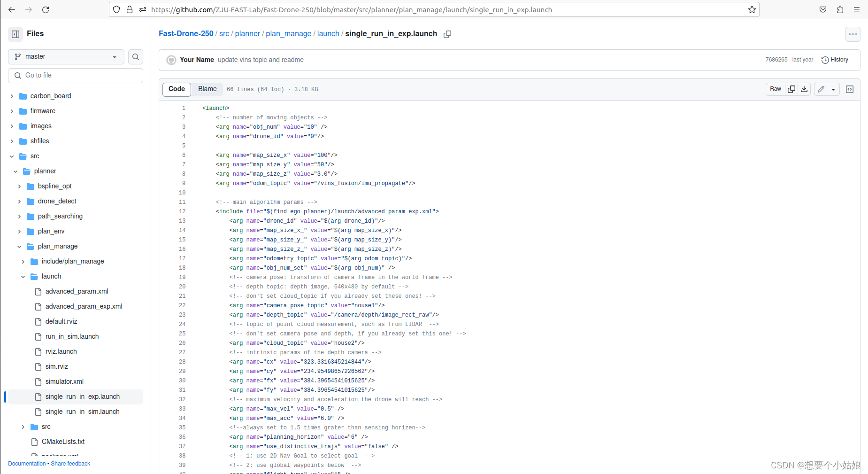Click the shield tracking protection icon
The width and height of the screenshot is (868, 474).
pos(116,9)
